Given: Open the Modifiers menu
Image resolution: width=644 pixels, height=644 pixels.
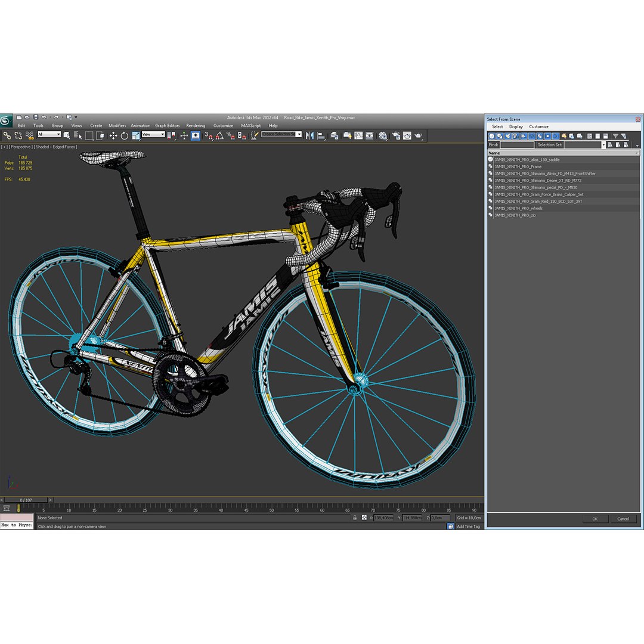Looking at the screenshot, I should (x=117, y=126).
